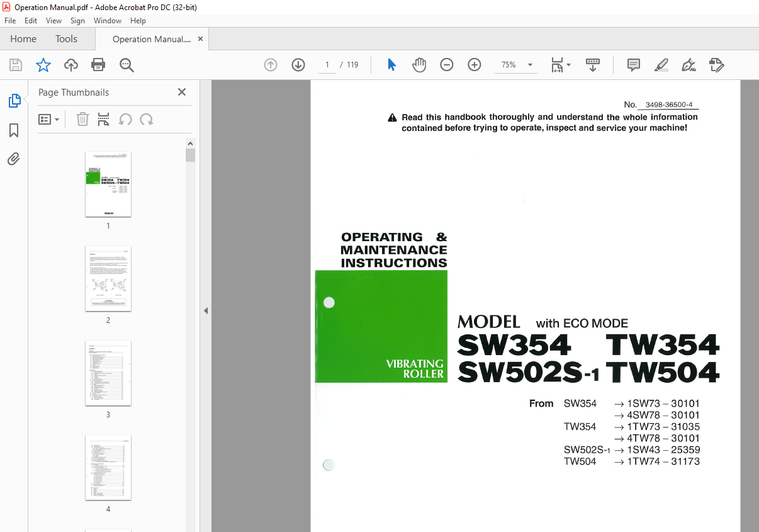Image resolution: width=759 pixels, height=532 pixels.
Task: Open the Edit menu
Action: (x=31, y=21)
